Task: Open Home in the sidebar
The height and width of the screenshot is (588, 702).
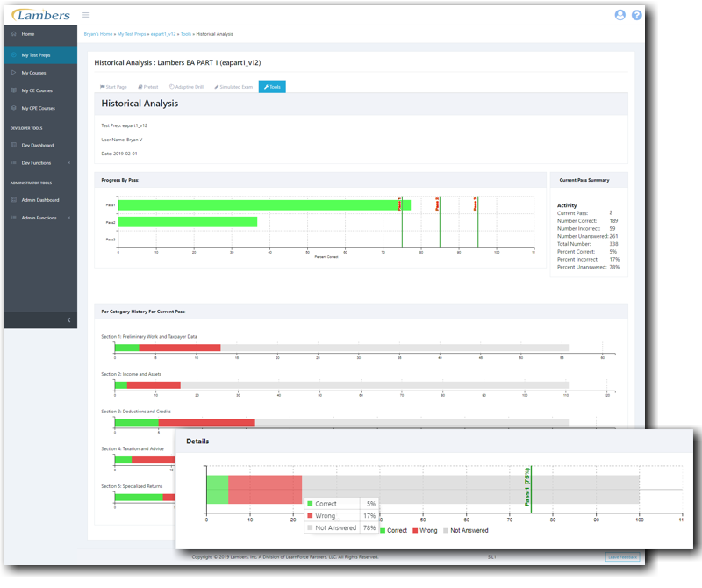Action: (x=28, y=34)
